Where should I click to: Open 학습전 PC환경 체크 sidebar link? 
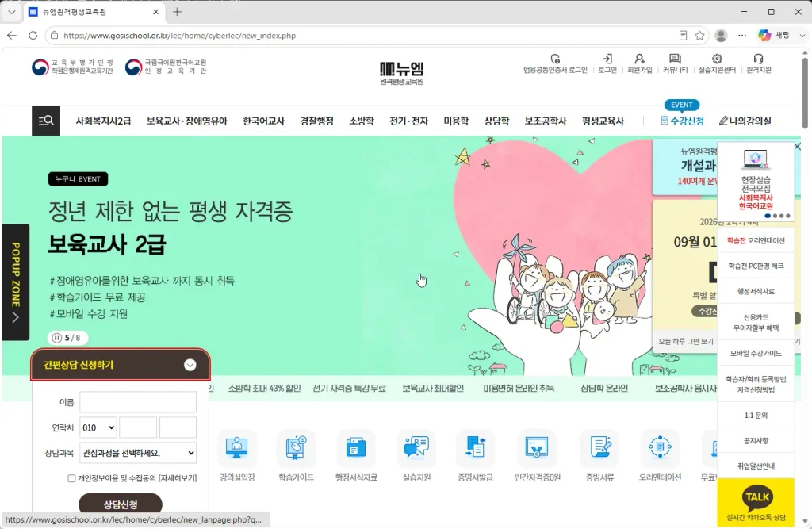tap(756, 266)
